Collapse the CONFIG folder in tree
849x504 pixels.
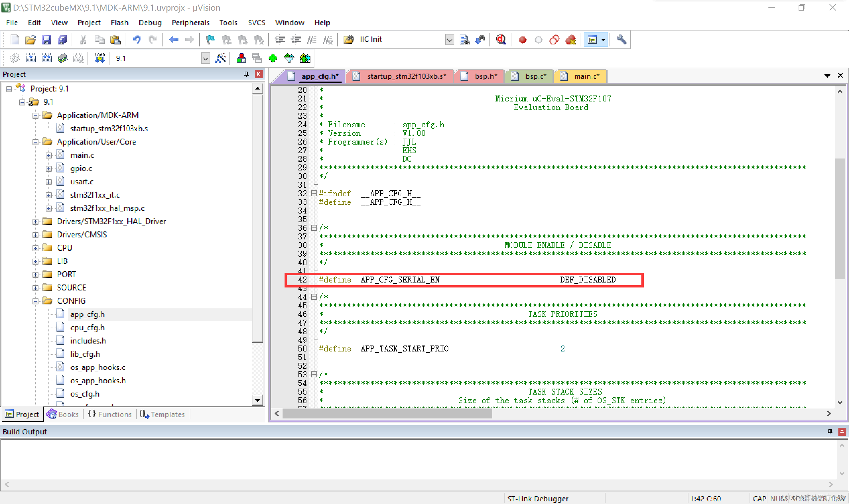coord(35,301)
